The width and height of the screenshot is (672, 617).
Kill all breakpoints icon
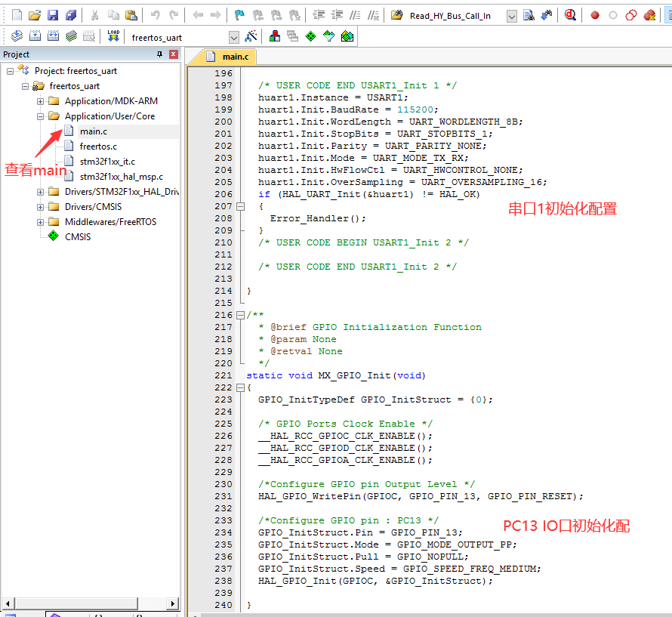click(649, 15)
